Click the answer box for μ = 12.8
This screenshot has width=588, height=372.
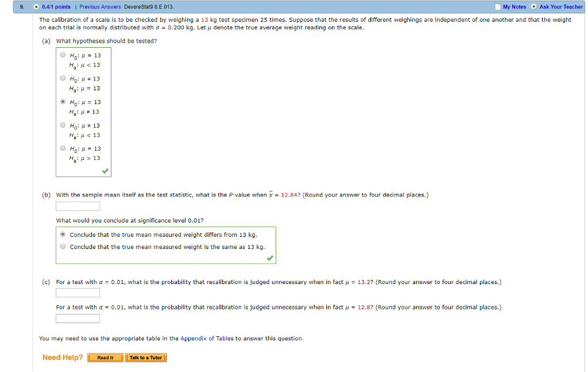pos(78,318)
